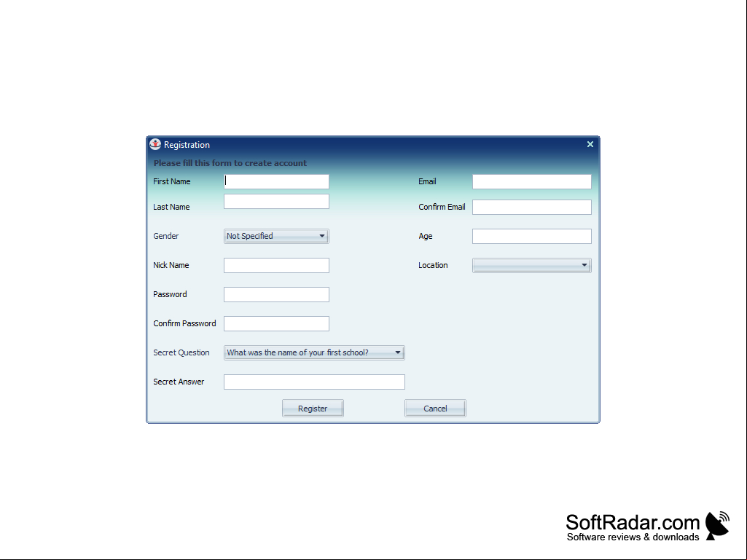Expand the Secret Question dropdown
This screenshot has width=747, height=560.
(x=314, y=353)
